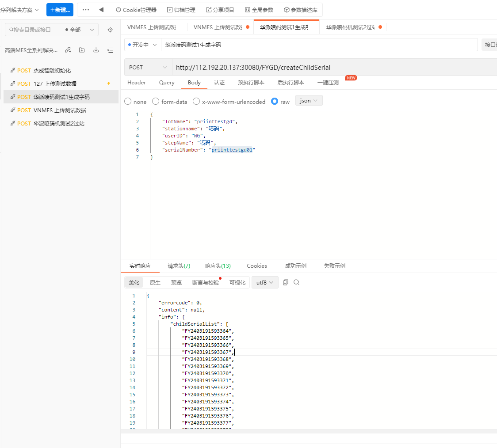Click the download/import icon in sidebar
The image size is (497, 448).
coord(96,50)
